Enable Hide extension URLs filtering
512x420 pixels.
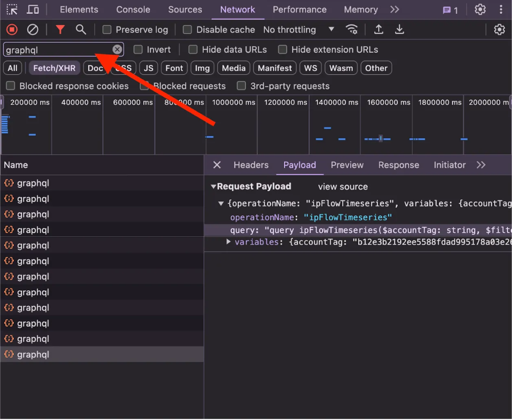point(282,49)
